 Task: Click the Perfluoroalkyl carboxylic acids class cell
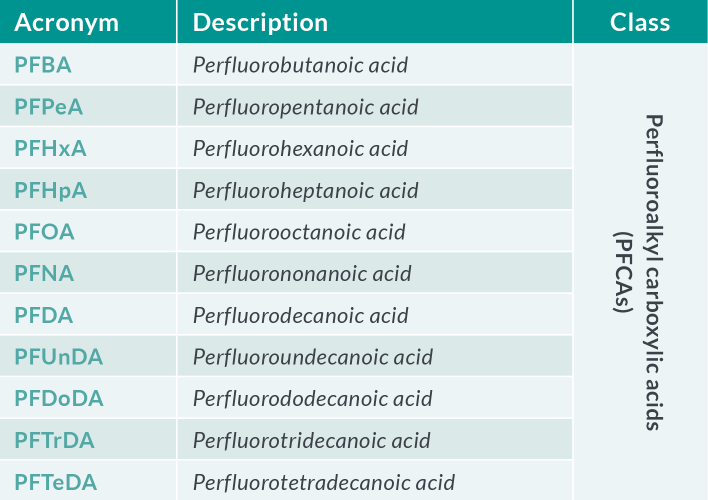641,272
